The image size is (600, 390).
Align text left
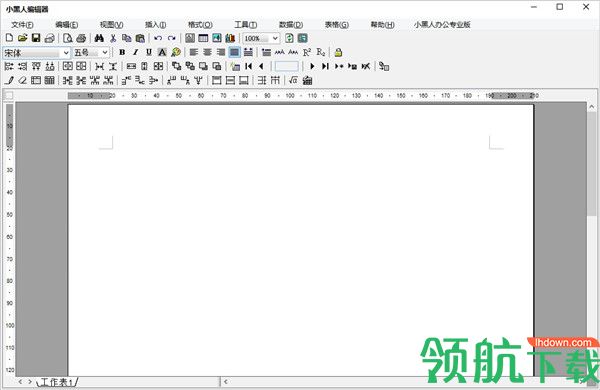[x=194, y=52]
